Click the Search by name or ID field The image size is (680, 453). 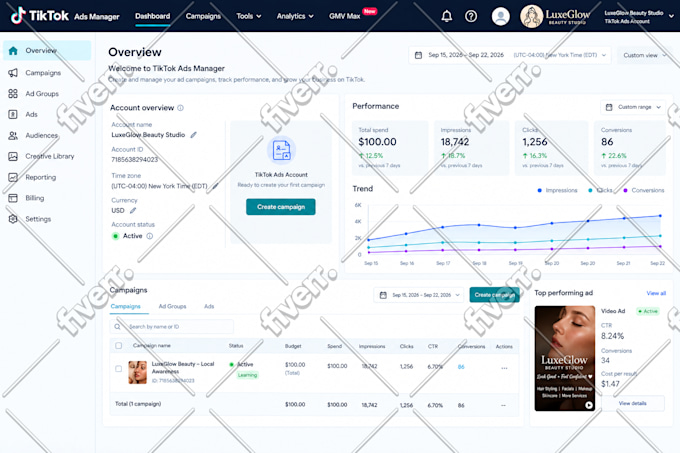tap(172, 326)
